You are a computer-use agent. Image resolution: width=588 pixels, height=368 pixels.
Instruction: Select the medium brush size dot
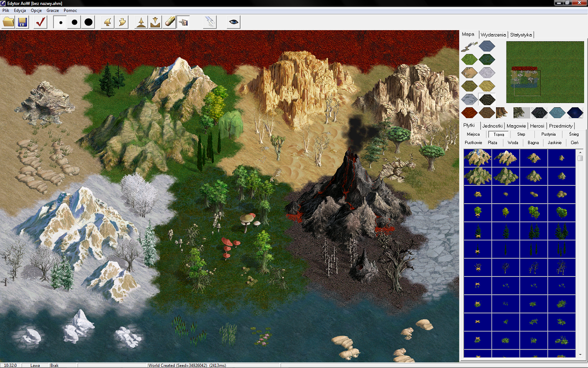pos(74,22)
